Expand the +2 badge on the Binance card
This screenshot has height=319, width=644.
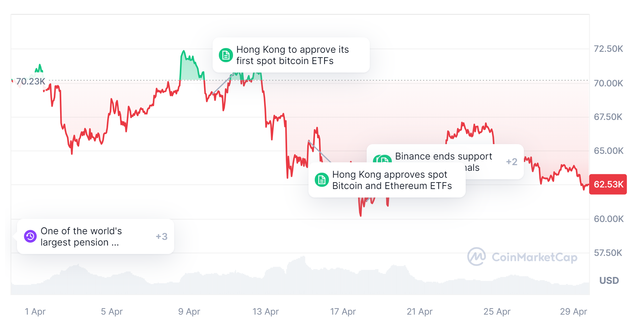[512, 162]
